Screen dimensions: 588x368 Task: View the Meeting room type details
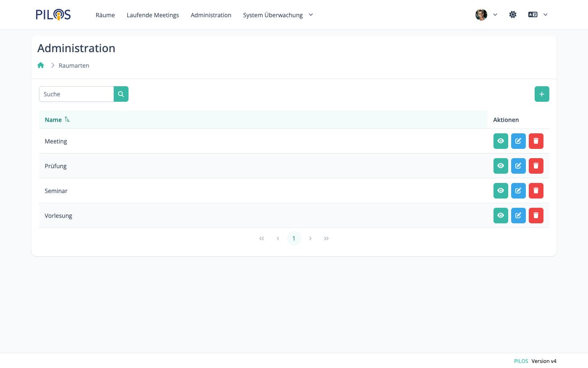500,141
